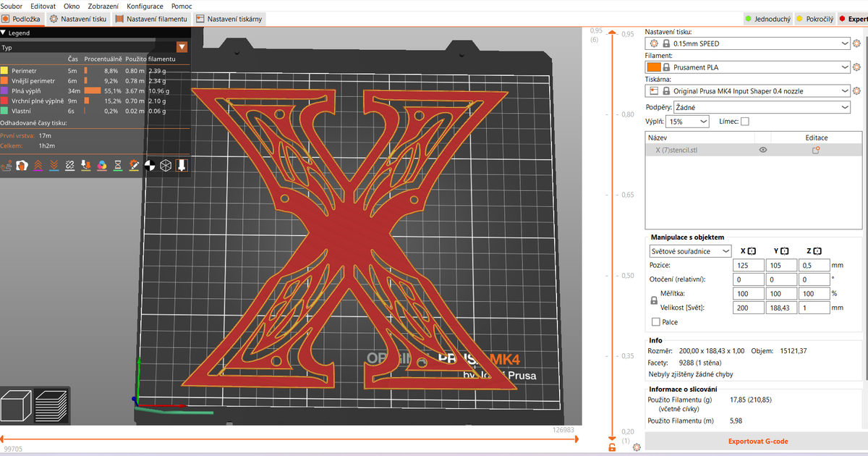Image resolution: width=868 pixels, height=456 pixels.
Task: Toggle the seams display icon
Action: (x=69, y=165)
